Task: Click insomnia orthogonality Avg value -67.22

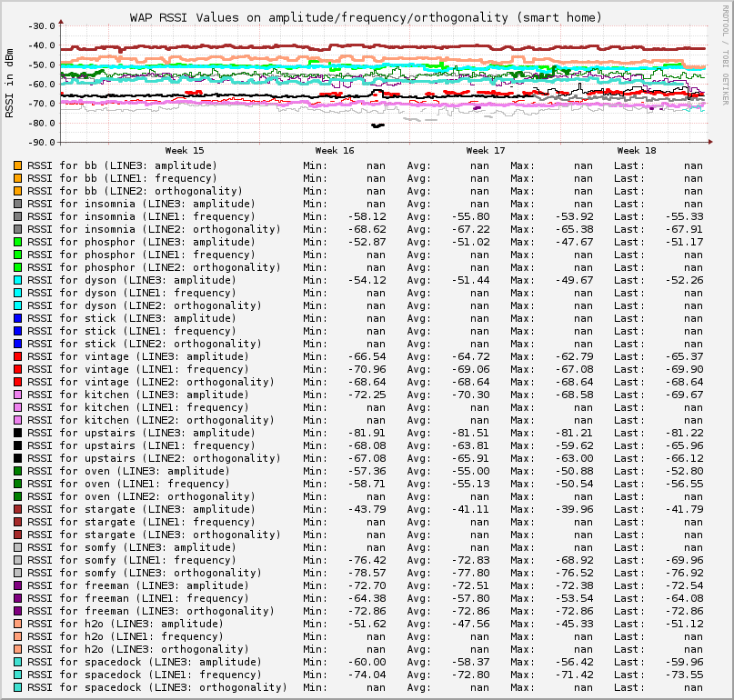Action: pyautogui.click(x=470, y=229)
